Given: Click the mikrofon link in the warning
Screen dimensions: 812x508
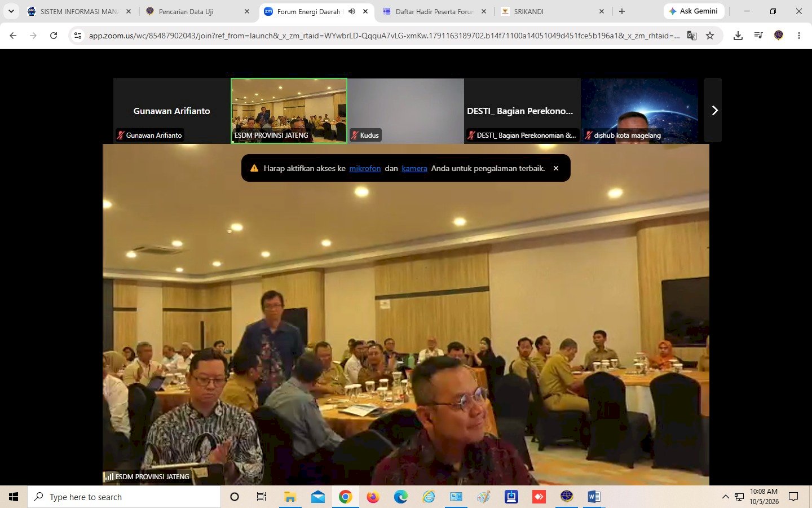Looking at the screenshot, I should point(365,168).
